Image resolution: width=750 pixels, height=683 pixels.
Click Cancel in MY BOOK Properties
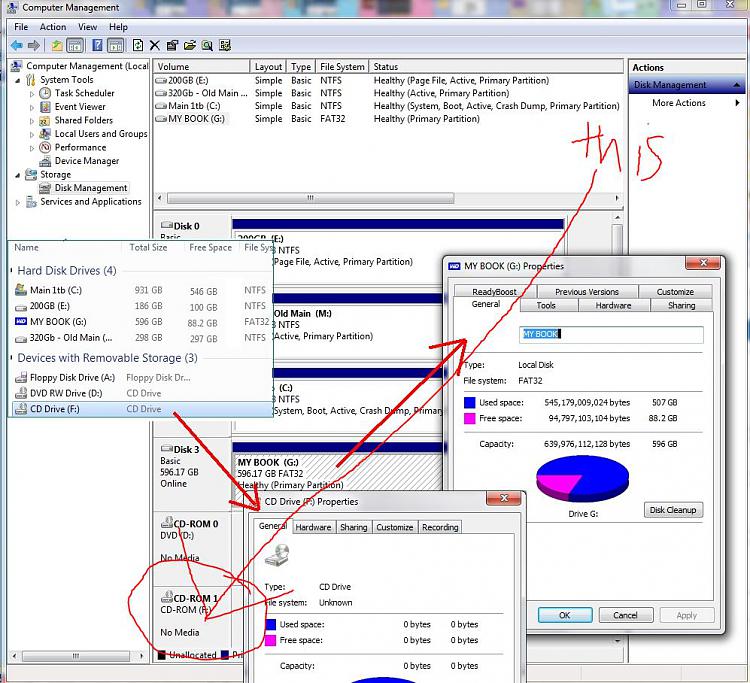click(626, 615)
